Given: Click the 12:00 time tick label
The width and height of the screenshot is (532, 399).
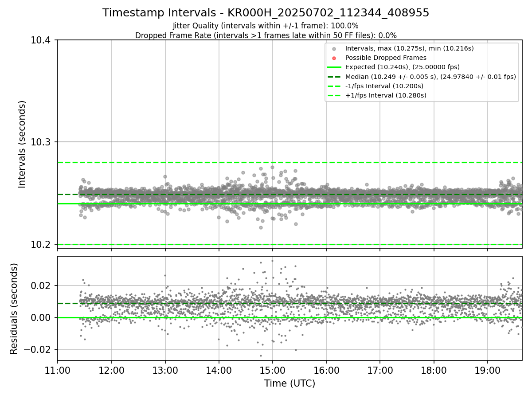Looking at the screenshot, I should [111, 370].
